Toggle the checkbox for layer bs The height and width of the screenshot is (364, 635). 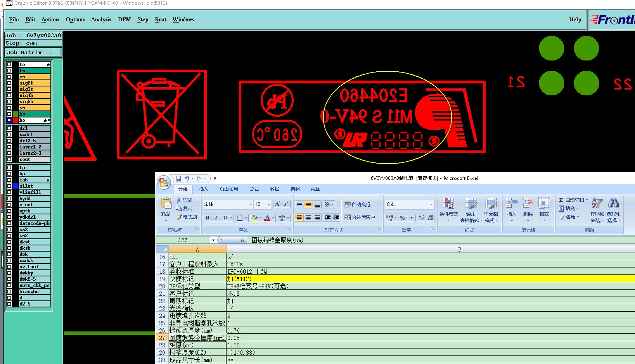tap(9, 114)
